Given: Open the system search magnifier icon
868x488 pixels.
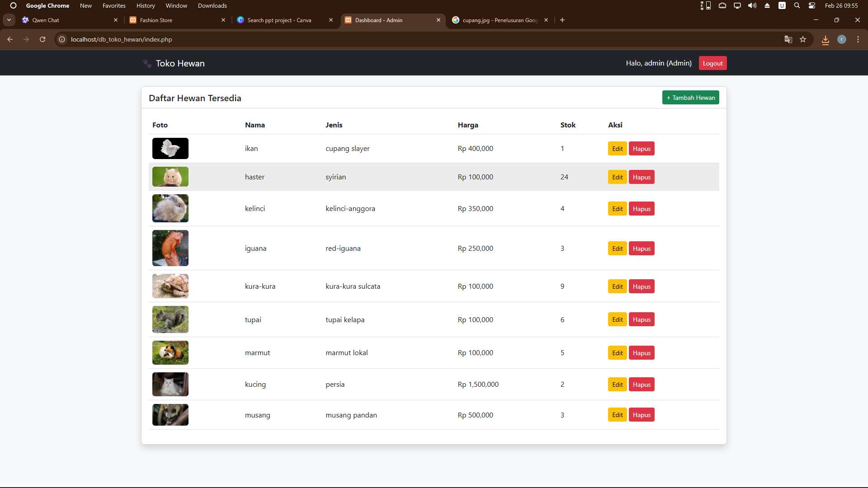Looking at the screenshot, I should coord(797,5).
